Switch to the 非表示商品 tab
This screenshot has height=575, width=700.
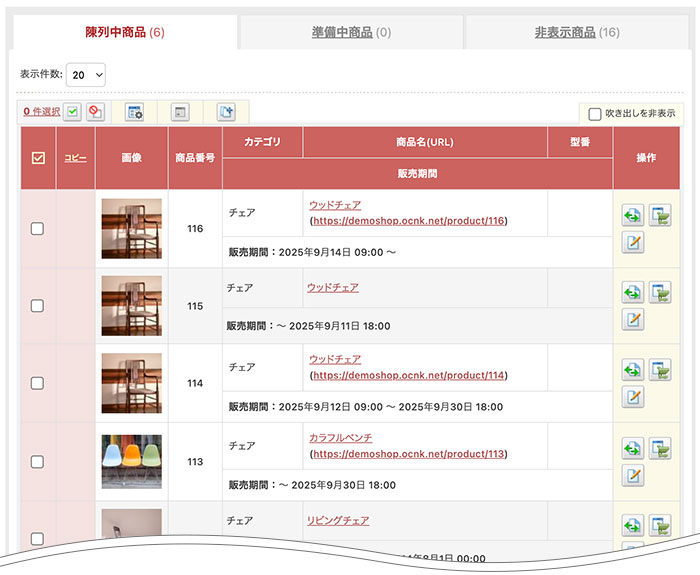pyautogui.click(x=577, y=32)
